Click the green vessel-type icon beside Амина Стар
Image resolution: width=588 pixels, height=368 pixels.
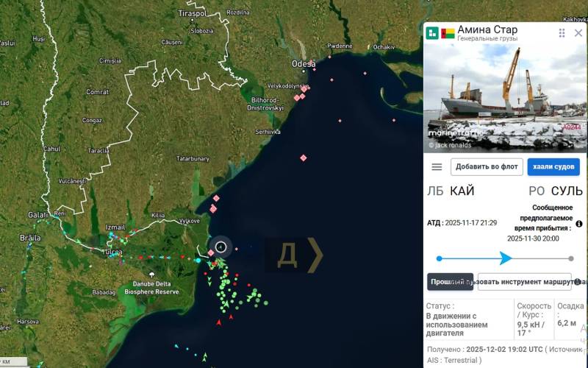coord(432,33)
